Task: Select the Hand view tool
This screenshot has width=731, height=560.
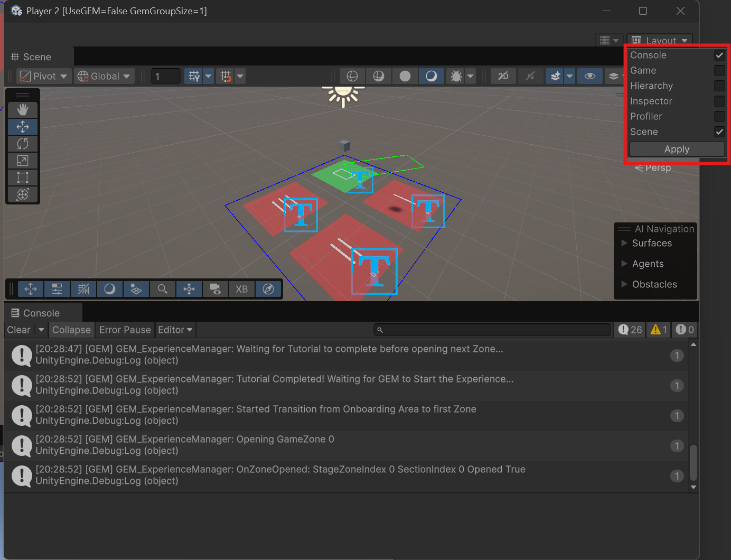Action: click(x=23, y=110)
